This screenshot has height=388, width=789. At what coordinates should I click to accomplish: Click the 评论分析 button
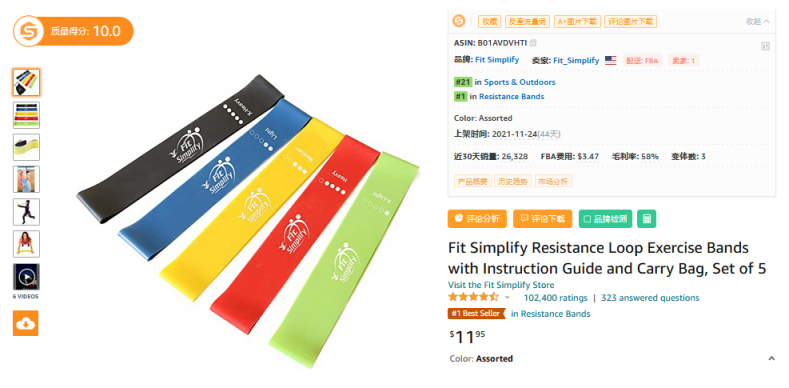click(477, 219)
